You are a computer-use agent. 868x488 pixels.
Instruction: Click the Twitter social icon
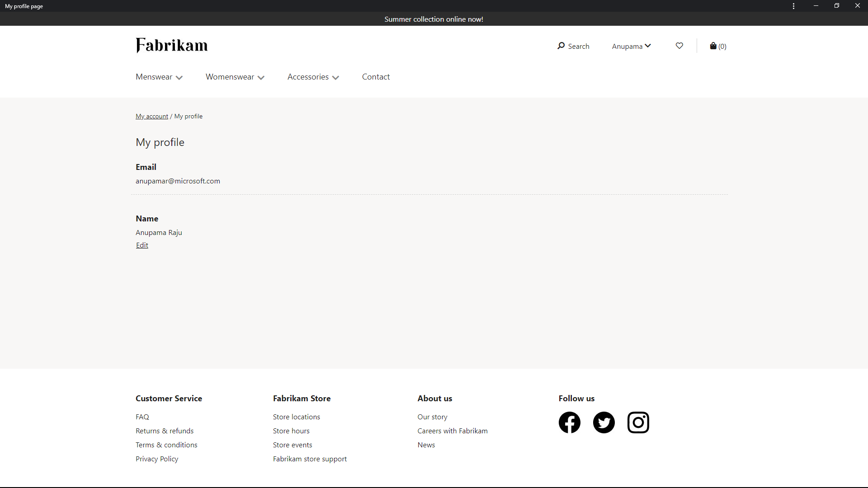point(604,422)
